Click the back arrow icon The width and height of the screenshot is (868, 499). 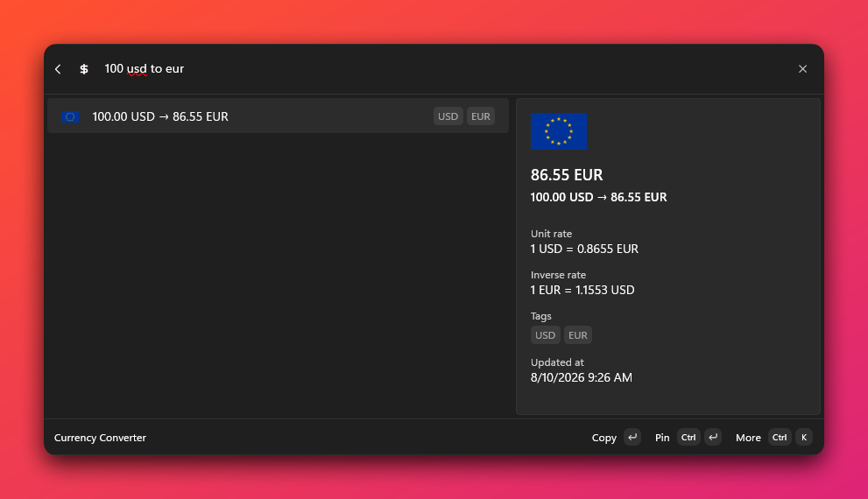[58, 69]
